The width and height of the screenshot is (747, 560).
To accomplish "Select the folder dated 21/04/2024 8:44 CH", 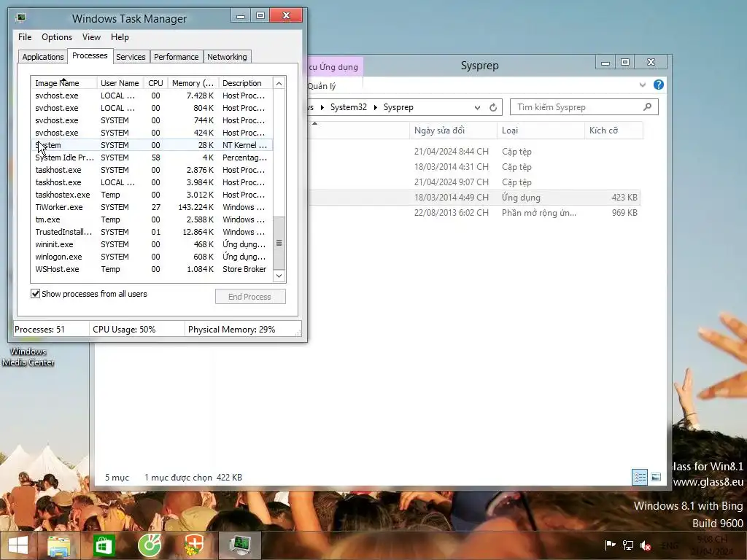I will pyautogui.click(x=474, y=152).
